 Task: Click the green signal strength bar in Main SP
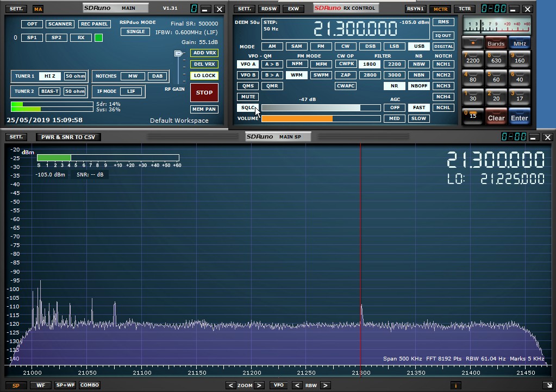coord(108,158)
